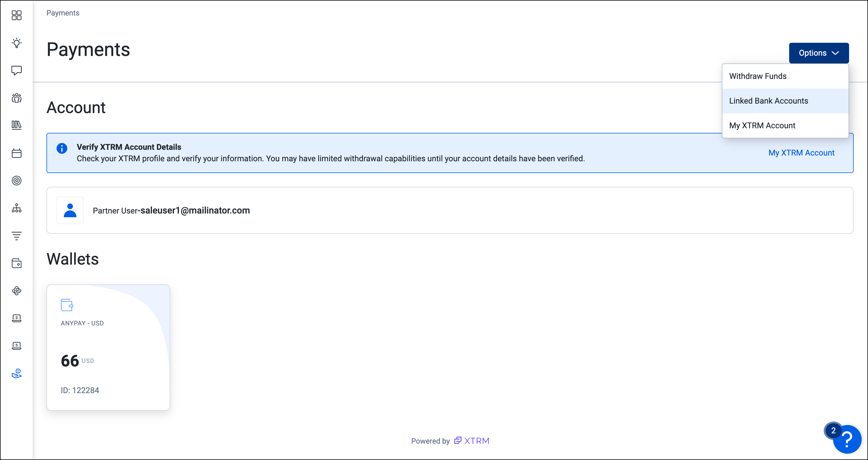868x460 pixels.
Task: Click the filter lines icon in sidebar
Action: coord(17,236)
